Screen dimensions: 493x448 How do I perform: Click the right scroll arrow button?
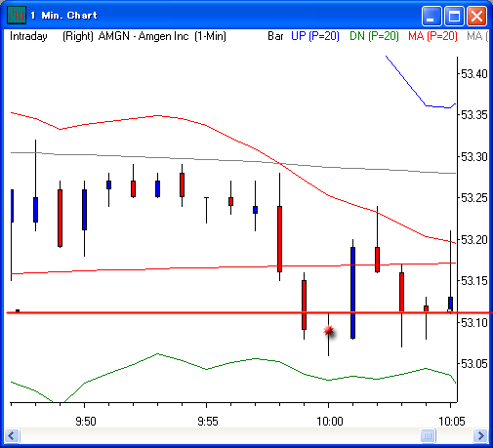pyautogui.click(x=480, y=435)
